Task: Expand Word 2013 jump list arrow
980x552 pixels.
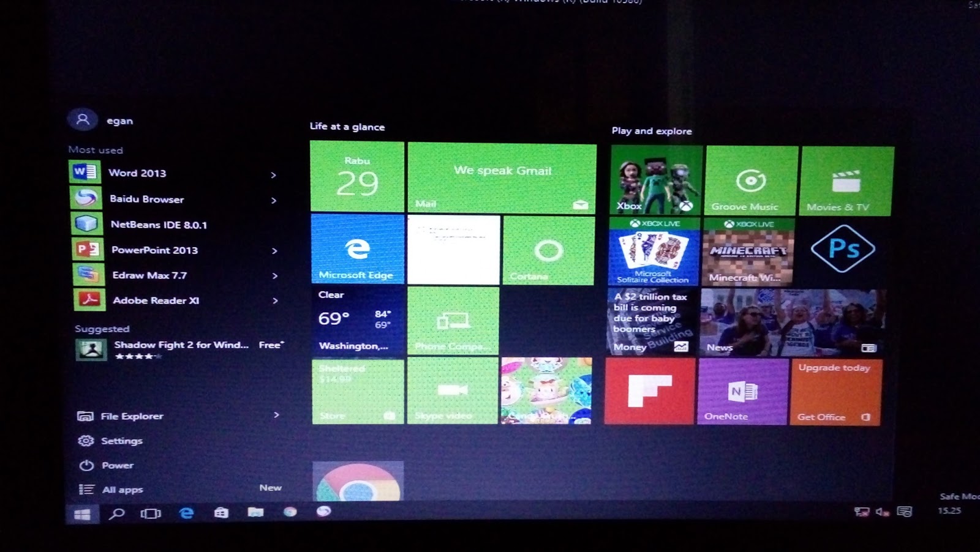Action: 273,175
